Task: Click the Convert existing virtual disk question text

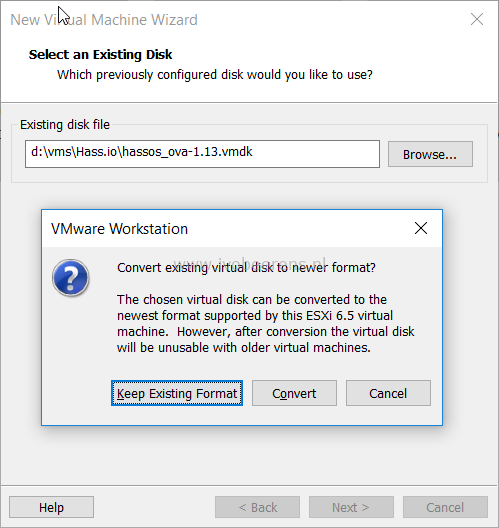Action: point(246,268)
